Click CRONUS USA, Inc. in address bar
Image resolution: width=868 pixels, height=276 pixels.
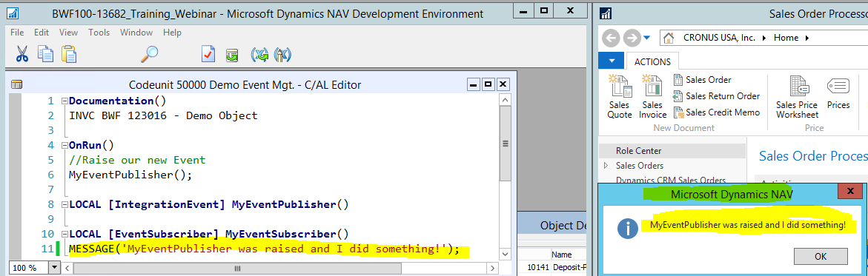coord(720,38)
